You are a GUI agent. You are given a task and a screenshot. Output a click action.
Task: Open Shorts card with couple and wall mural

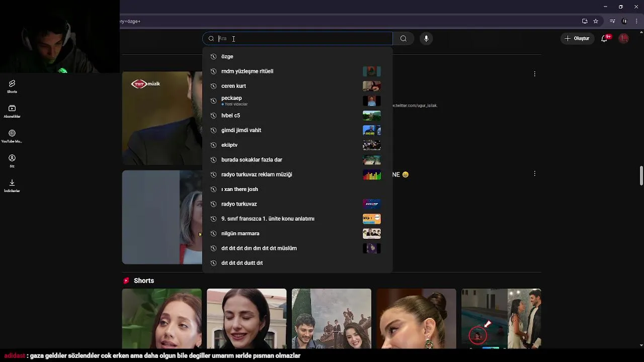332,319
